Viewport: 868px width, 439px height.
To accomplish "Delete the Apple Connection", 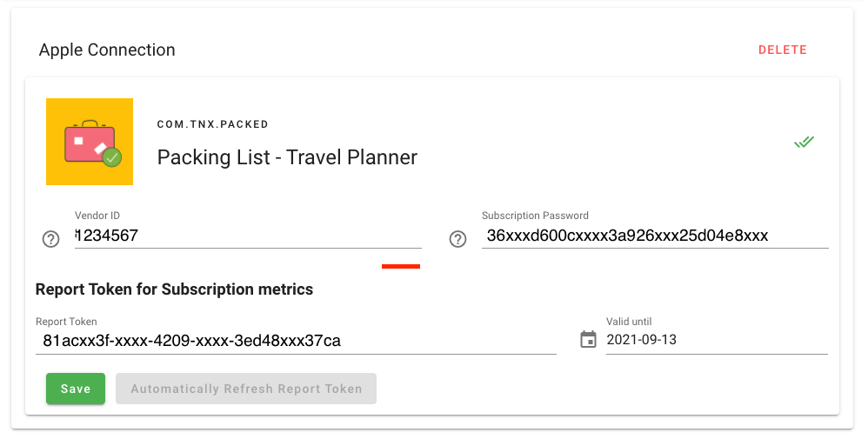I will [782, 50].
